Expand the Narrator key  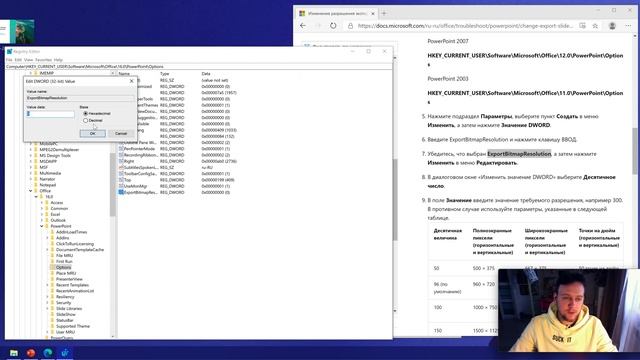pyautogui.click(x=31, y=179)
